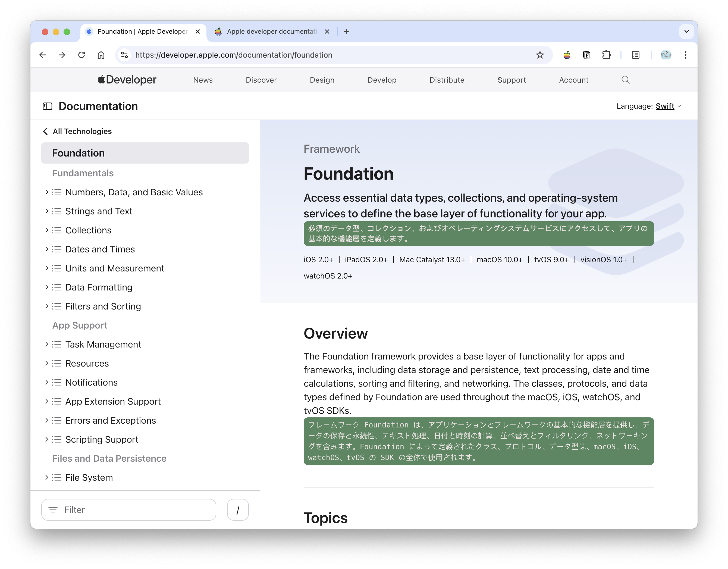Expand the Data Formatting chevron

(x=47, y=287)
